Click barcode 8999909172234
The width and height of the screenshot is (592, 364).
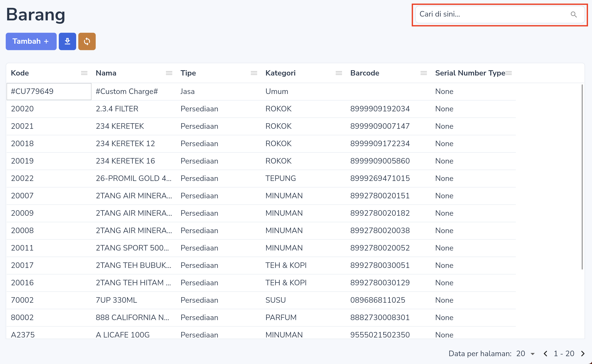click(380, 143)
